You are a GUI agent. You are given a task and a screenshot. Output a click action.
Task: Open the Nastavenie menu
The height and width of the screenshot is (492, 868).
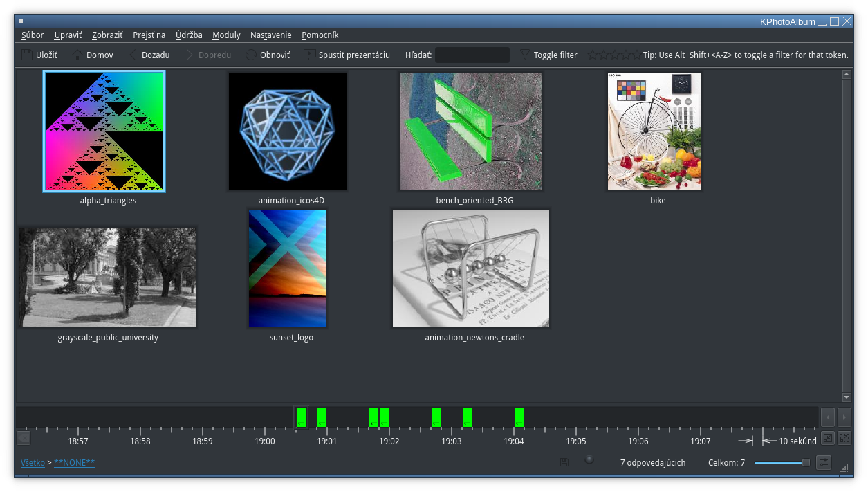pyautogui.click(x=271, y=35)
